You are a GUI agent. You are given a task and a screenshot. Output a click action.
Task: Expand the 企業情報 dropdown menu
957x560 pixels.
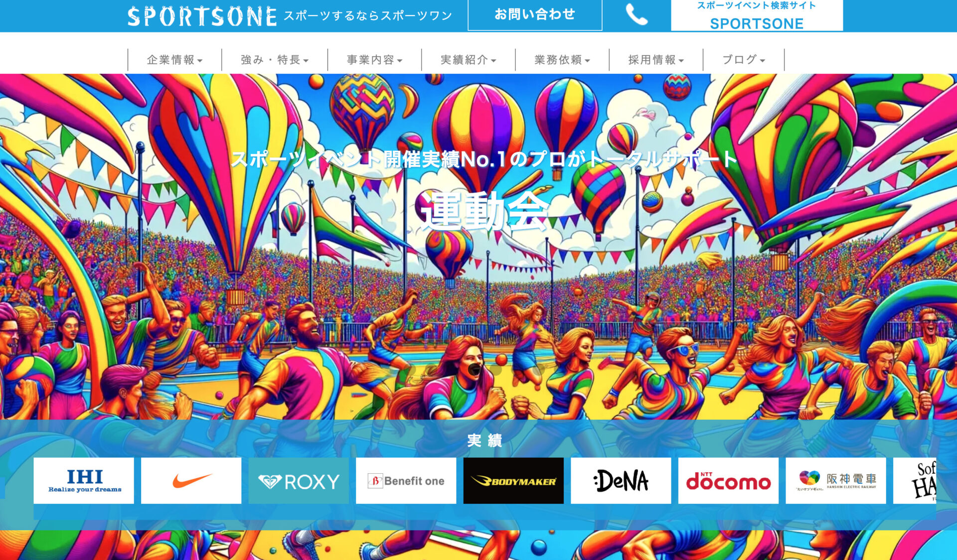(174, 60)
